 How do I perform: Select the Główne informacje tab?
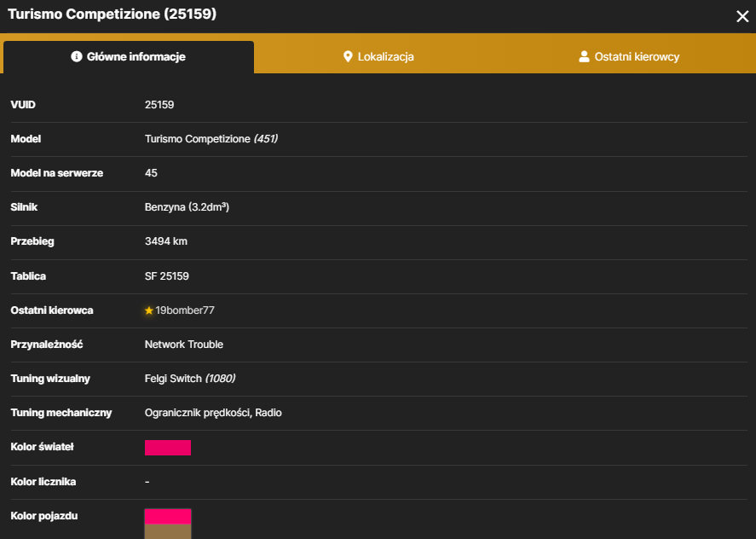129,57
